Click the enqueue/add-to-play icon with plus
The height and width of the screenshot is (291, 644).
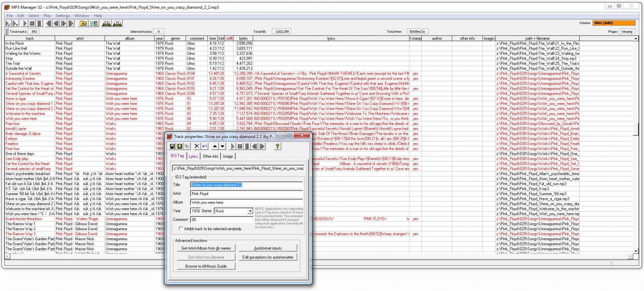tap(15, 23)
